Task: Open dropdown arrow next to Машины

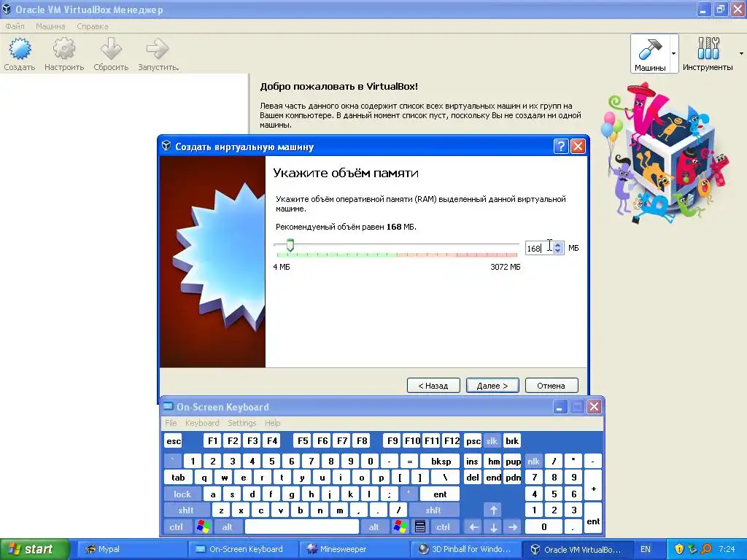Action: (x=673, y=53)
